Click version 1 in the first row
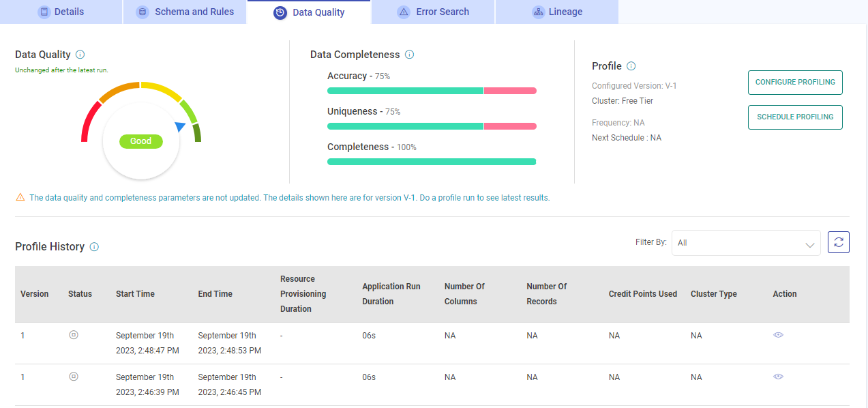The width and height of the screenshot is (868, 408). pos(23,335)
